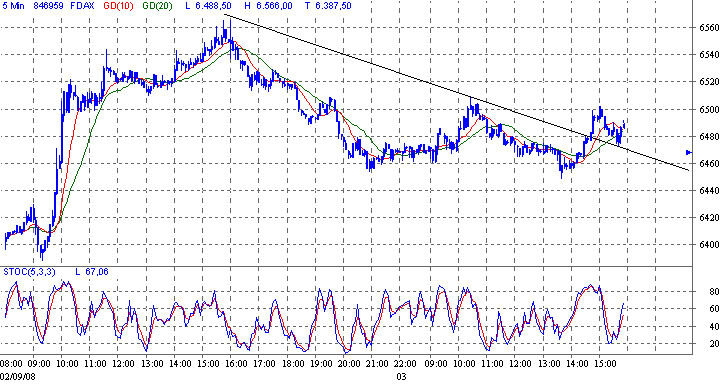Click the 19:00 time axis label
The width and height of the screenshot is (723, 384).
point(321,364)
